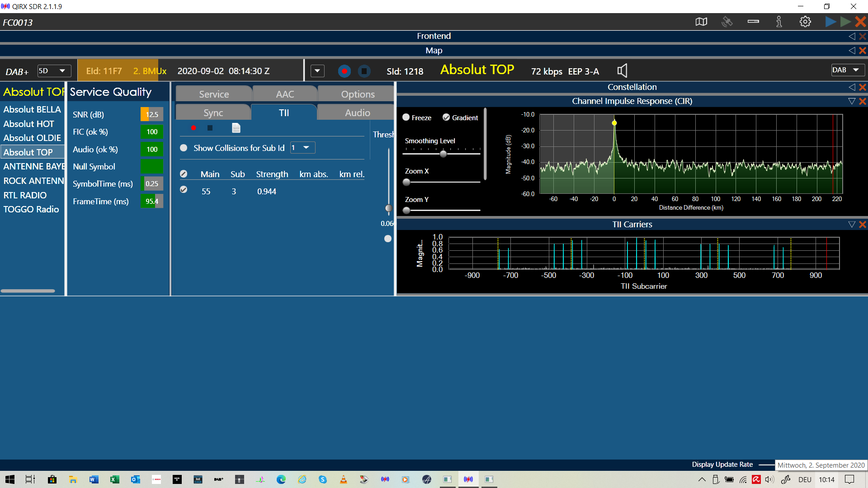Screen dimensions: 868x488
Task: Switch to the AAC tab
Action: 285,94
